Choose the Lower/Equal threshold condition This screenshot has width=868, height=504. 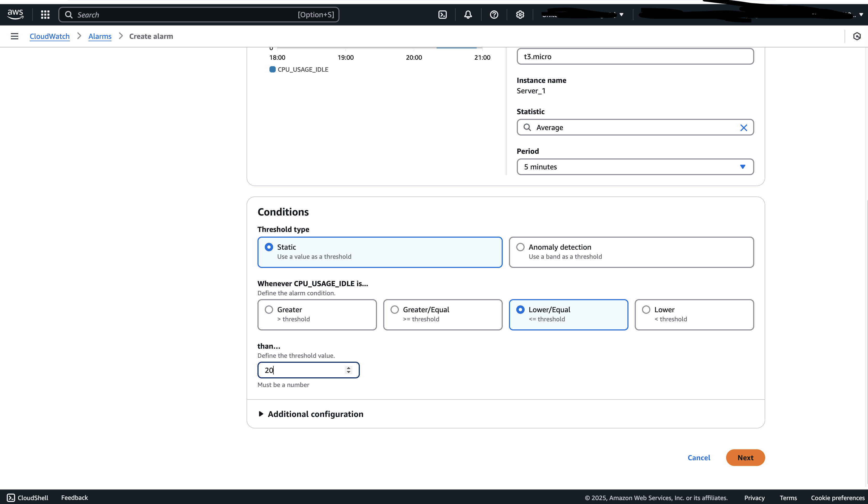[x=568, y=314]
